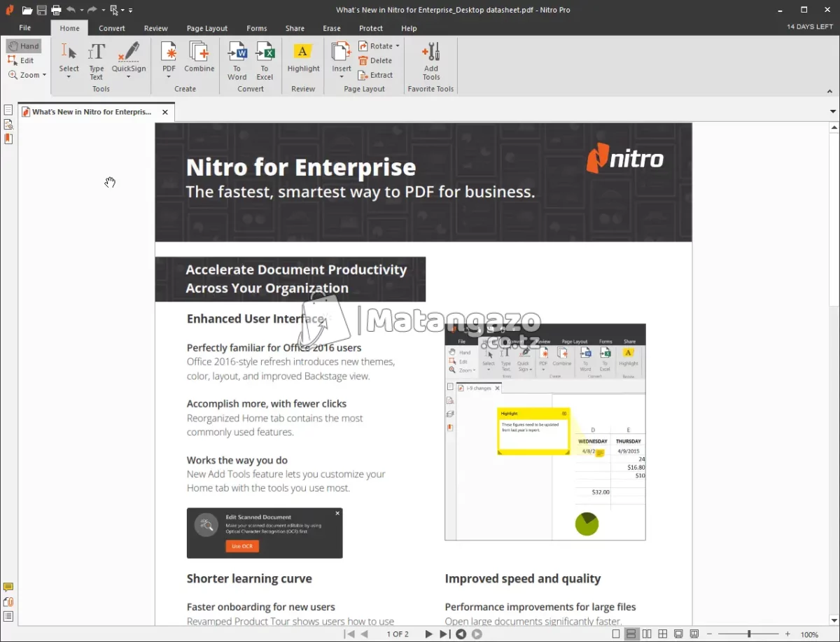Click Delete in the Page Layout group
This screenshot has width=840, height=642.
tap(378, 60)
